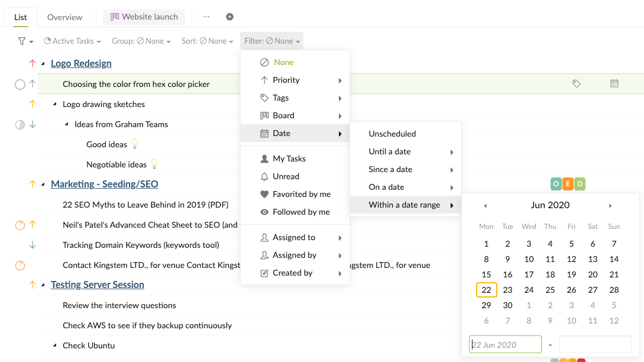Click tag icon on highlighted task row
Viewport: 644px width, 362px height.
[576, 84]
